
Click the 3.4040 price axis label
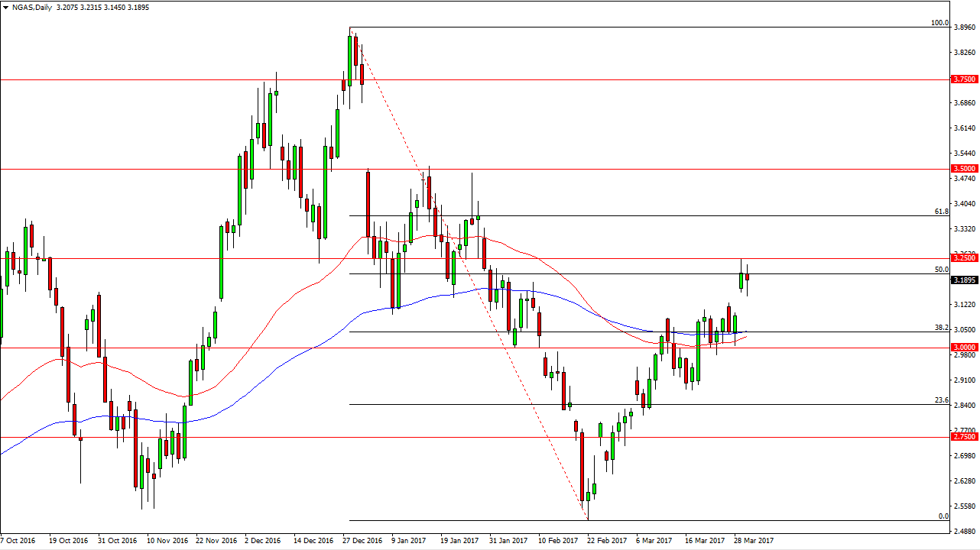click(965, 204)
